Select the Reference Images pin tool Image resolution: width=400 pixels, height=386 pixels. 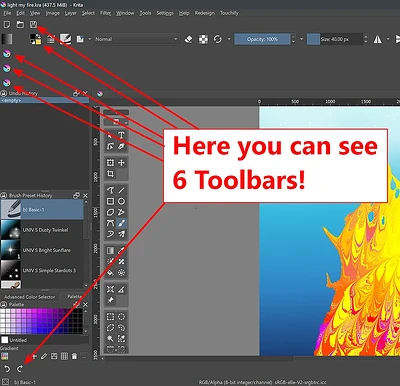coord(110,300)
